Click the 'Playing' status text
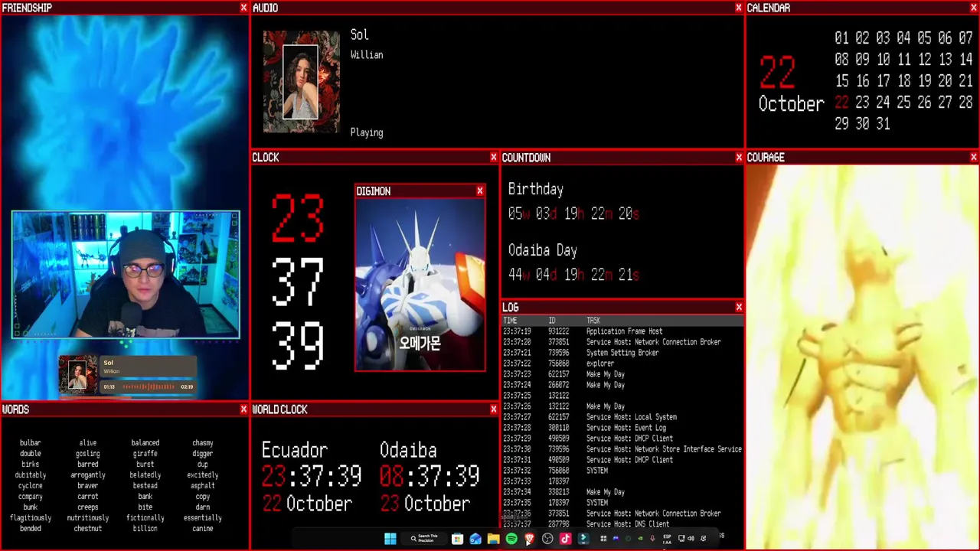 (x=367, y=132)
